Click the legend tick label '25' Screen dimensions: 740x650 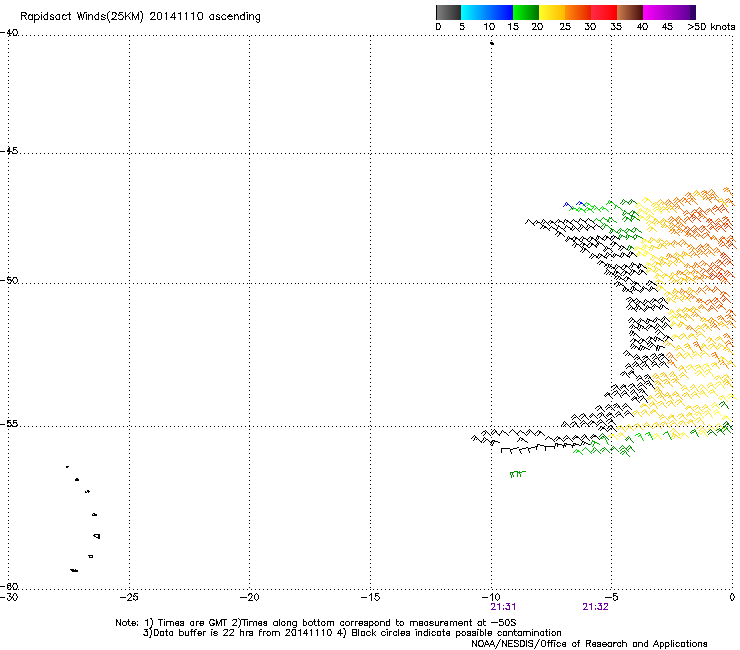click(565, 27)
